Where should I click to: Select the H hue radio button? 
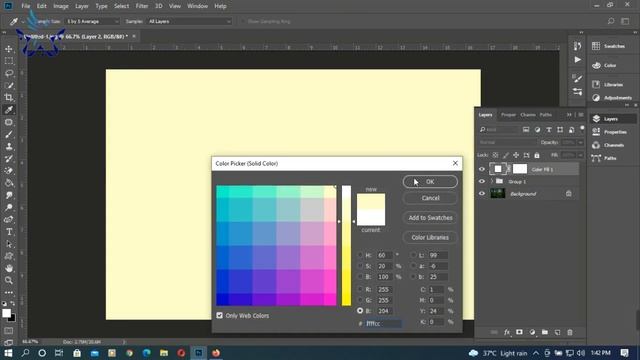click(x=360, y=255)
